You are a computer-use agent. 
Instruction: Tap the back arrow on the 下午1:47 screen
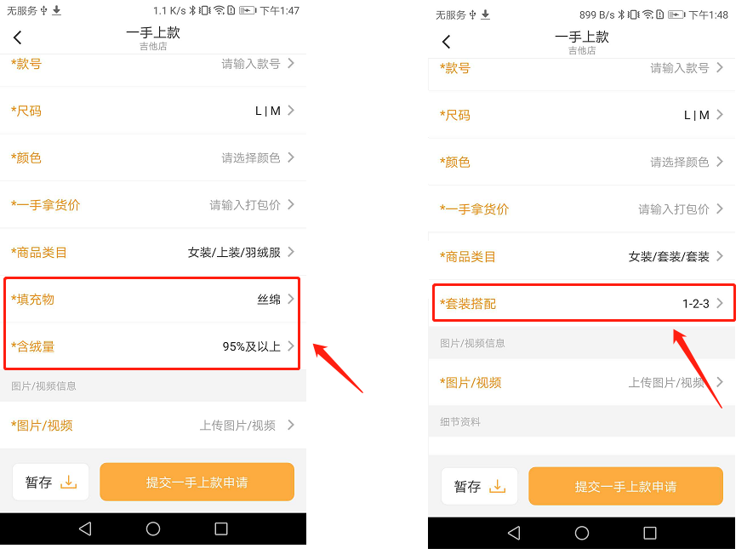click(x=18, y=37)
